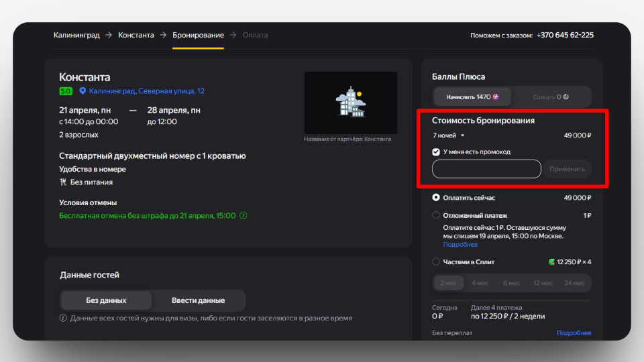Expand the '7 ночей' price breakdown

(x=448, y=135)
